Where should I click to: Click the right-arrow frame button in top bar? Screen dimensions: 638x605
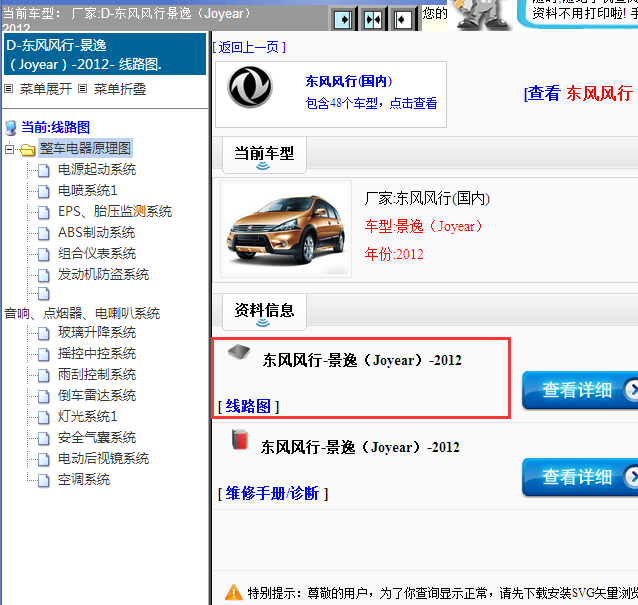tap(343, 19)
